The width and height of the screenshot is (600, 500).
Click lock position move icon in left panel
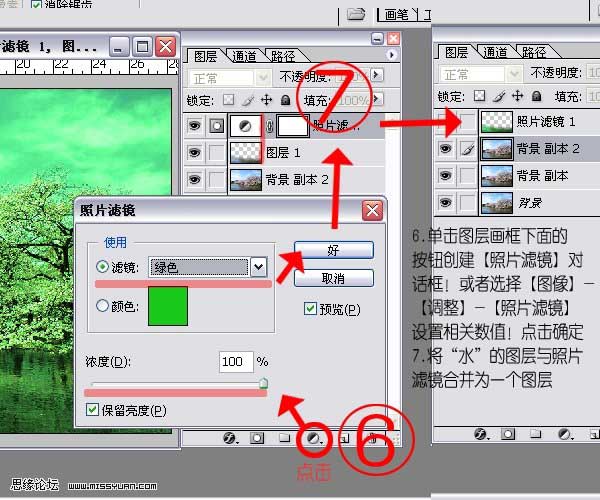266,100
